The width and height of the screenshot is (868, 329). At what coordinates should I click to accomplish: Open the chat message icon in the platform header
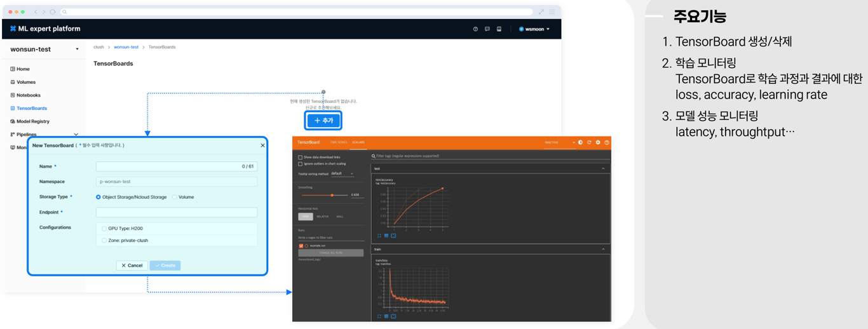tap(487, 29)
